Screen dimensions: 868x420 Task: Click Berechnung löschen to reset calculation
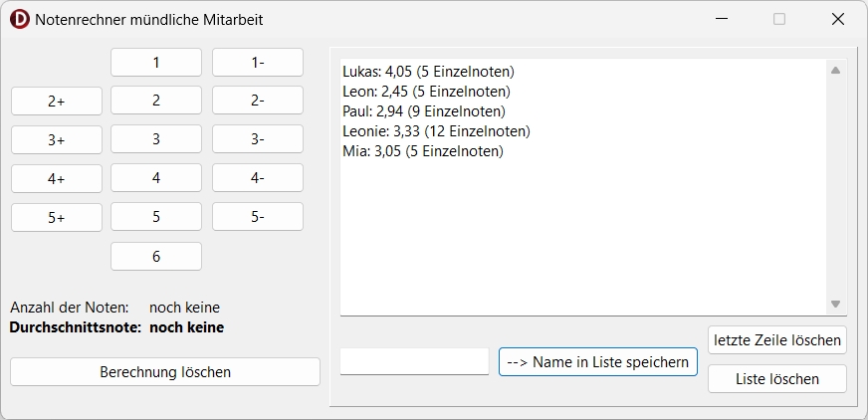coord(165,372)
